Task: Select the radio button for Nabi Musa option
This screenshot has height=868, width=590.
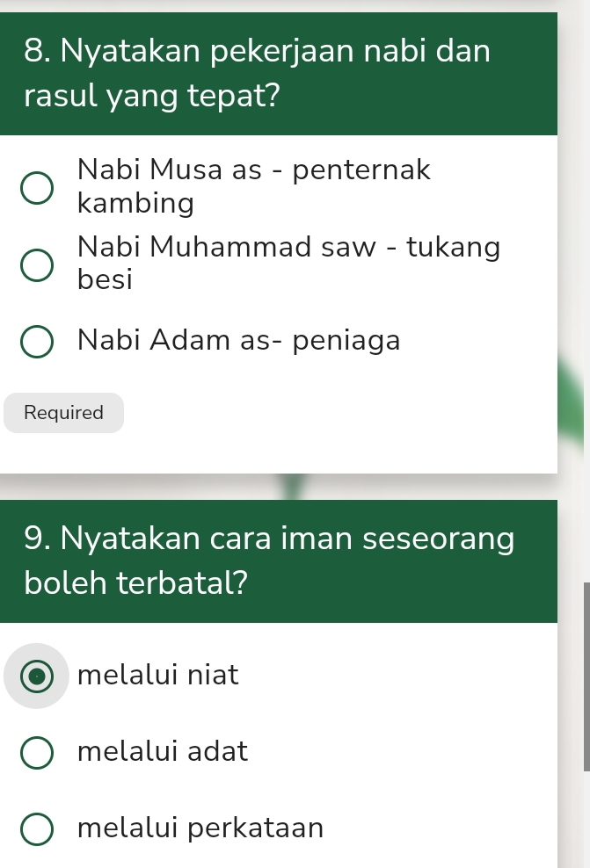Action: coord(36,188)
